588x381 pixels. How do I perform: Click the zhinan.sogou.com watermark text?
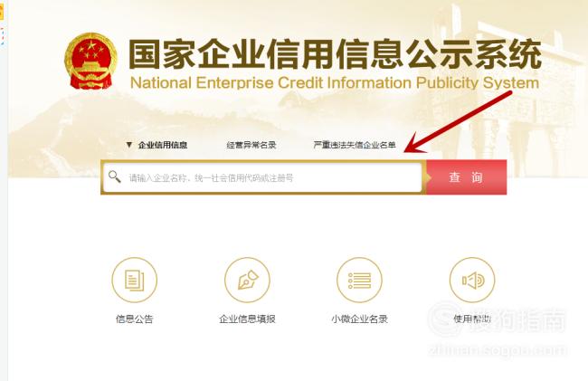pos(498,350)
